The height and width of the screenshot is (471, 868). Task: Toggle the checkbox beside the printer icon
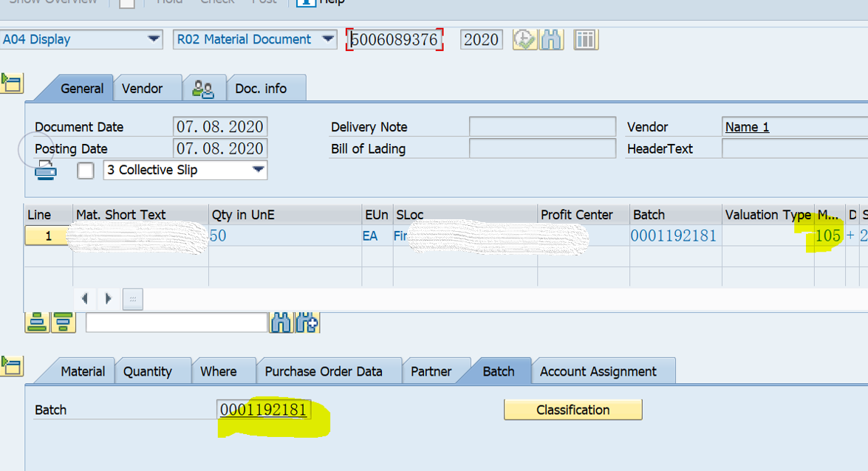pyautogui.click(x=86, y=171)
